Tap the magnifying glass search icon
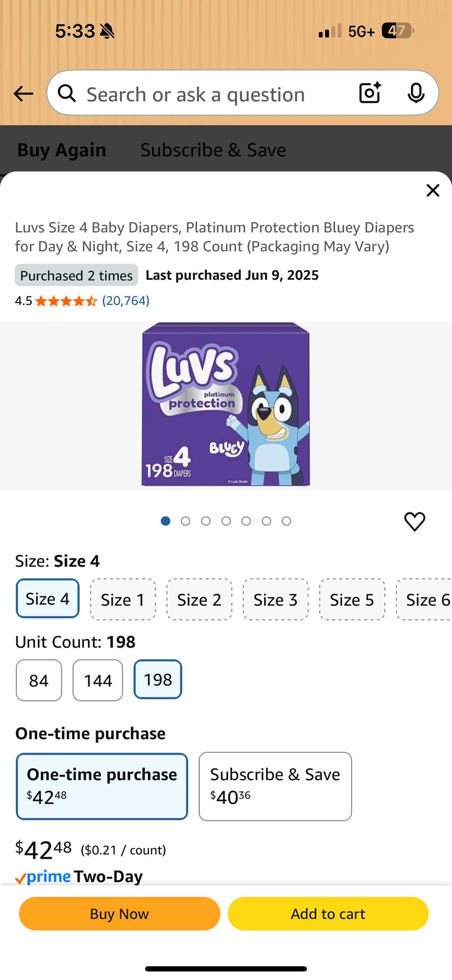 click(x=67, y=93)
